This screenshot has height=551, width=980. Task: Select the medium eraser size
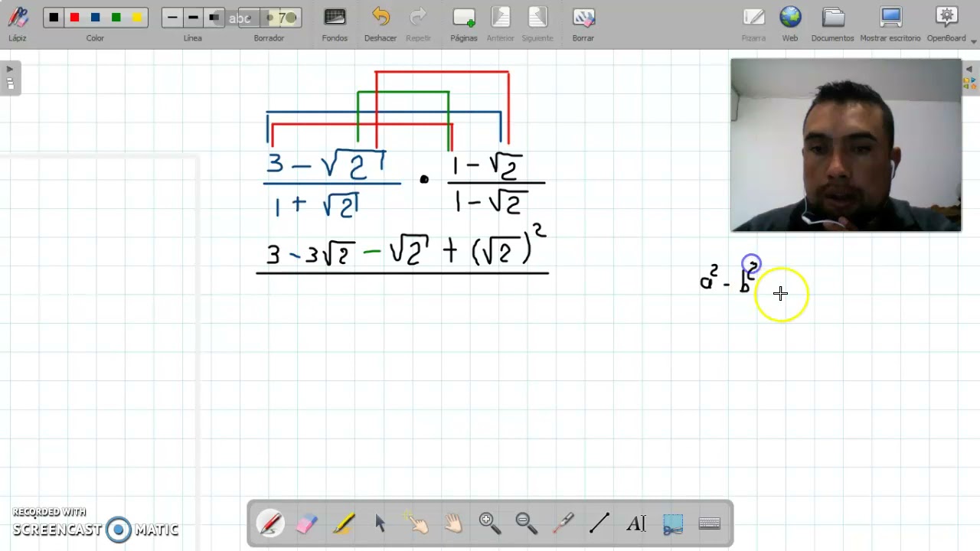click(269, 18)
